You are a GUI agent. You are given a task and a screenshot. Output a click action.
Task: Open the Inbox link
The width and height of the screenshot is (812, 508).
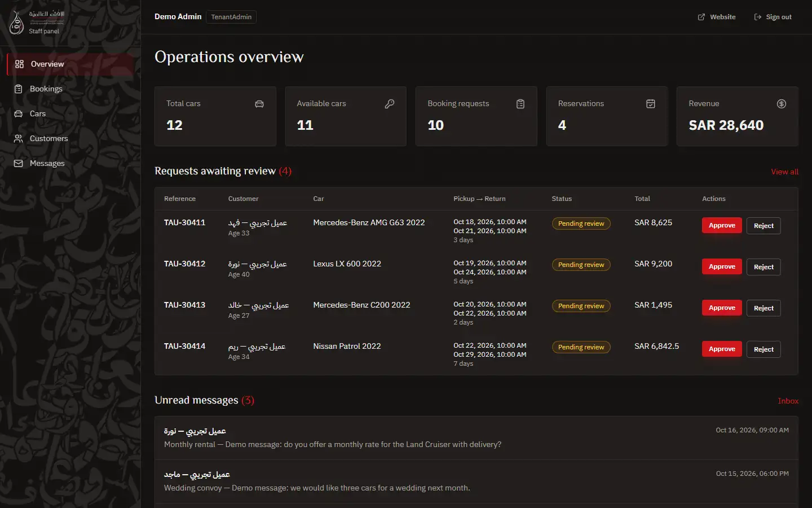[788, 401]
